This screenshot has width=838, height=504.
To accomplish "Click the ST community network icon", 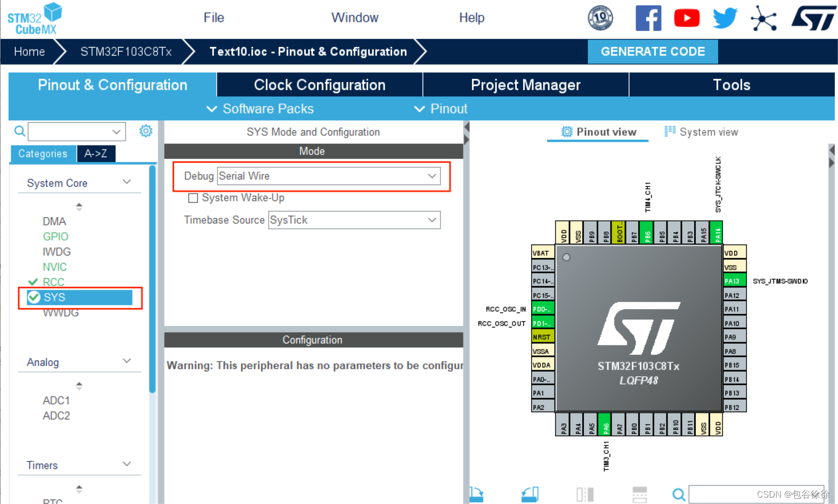I will click(764, 18).
